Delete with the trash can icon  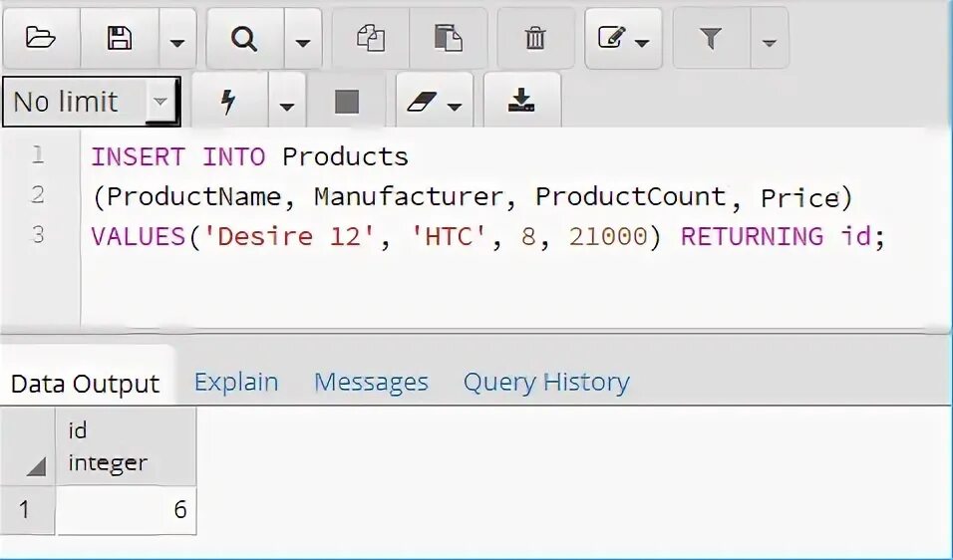[535, 38]
